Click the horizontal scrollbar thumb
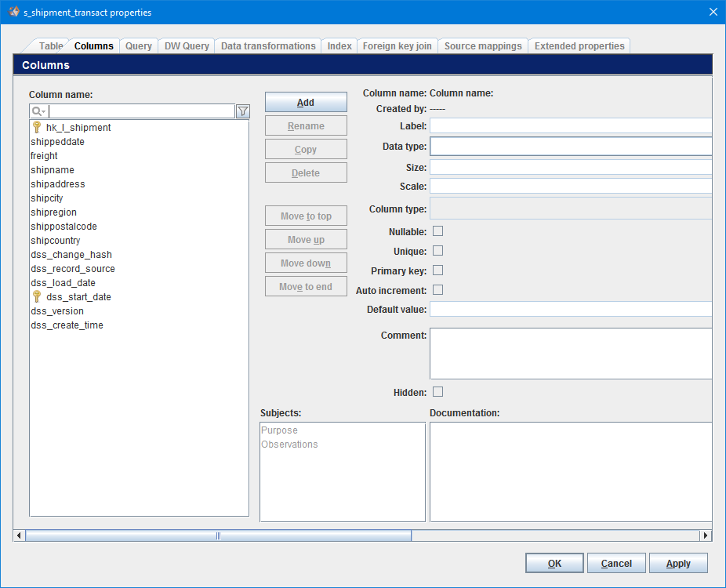This screenshot has width=726, height=588. pos(218,535)
